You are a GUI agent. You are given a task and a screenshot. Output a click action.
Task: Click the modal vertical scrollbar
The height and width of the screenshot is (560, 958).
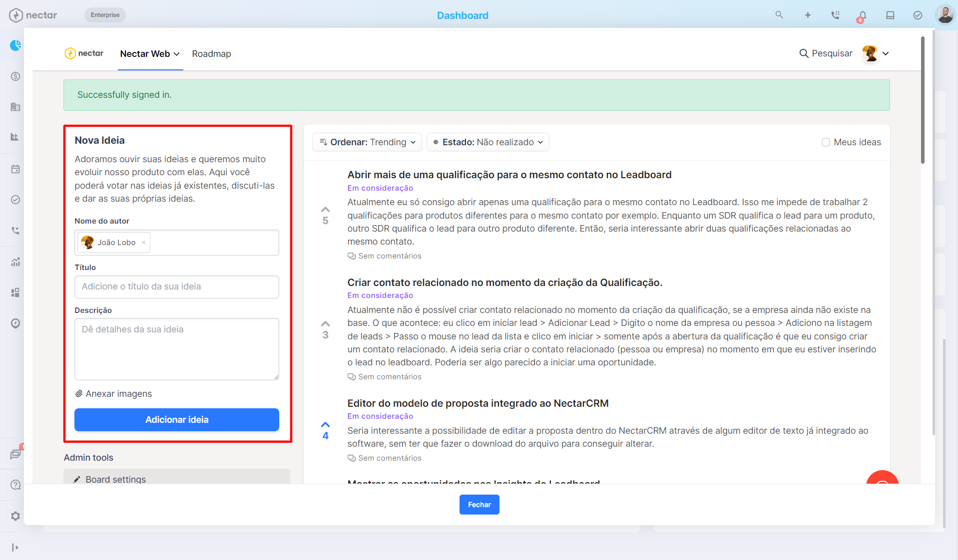(x=923, y=100)
